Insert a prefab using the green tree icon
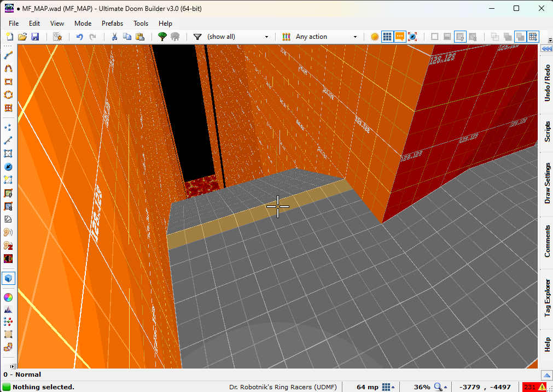Viewport: 553px width, 392px height. point(162,37)
